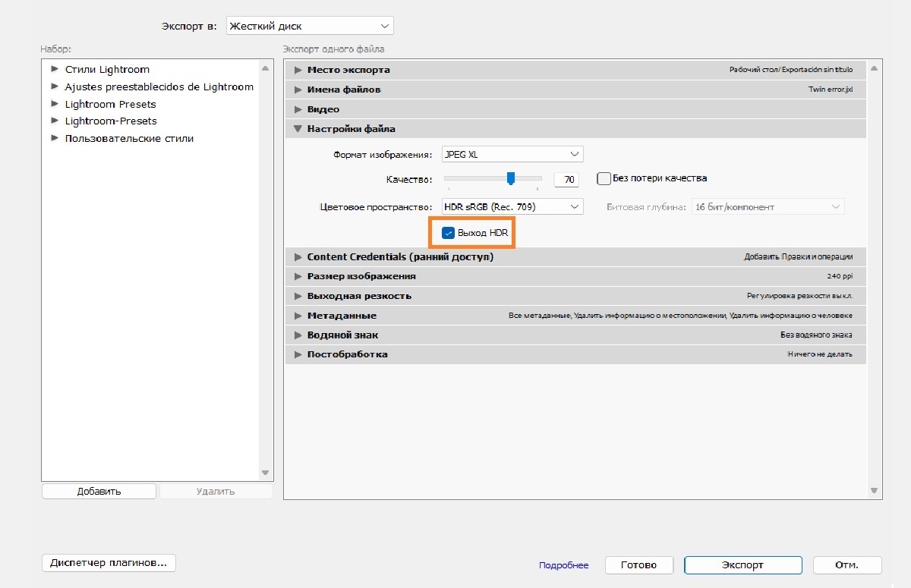
Task: Expand the Lightroom-Presets folder
Action: [x=55, y=121]
